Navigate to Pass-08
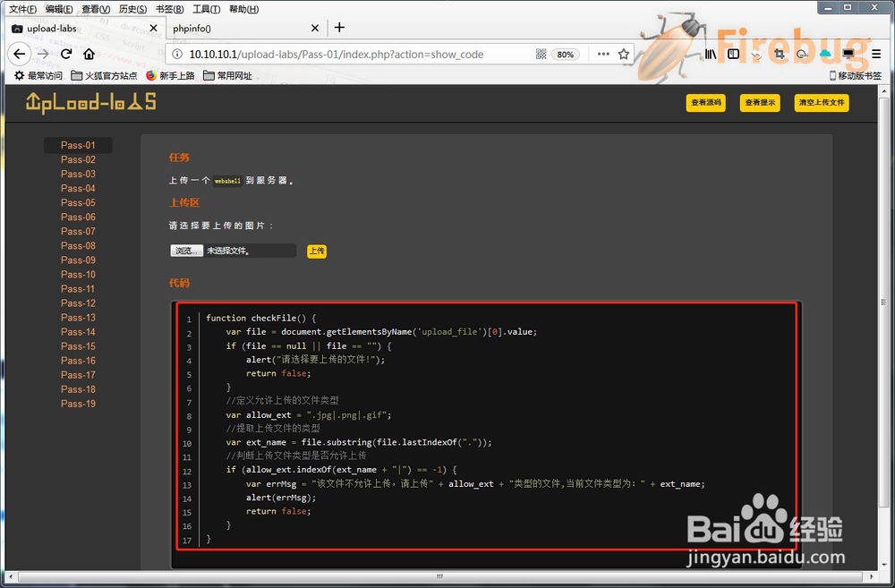Screen dimensions: 895x588 [78, 245]
